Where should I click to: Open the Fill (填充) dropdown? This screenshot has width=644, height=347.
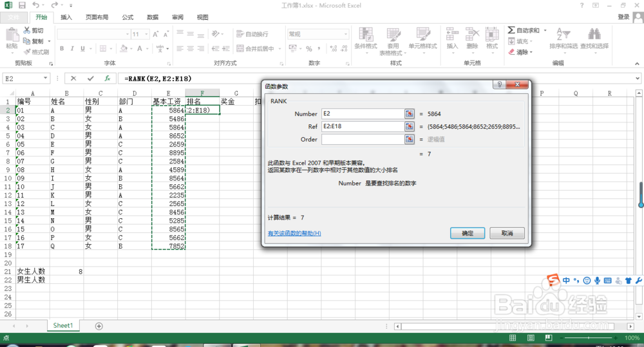click(520, 41)
